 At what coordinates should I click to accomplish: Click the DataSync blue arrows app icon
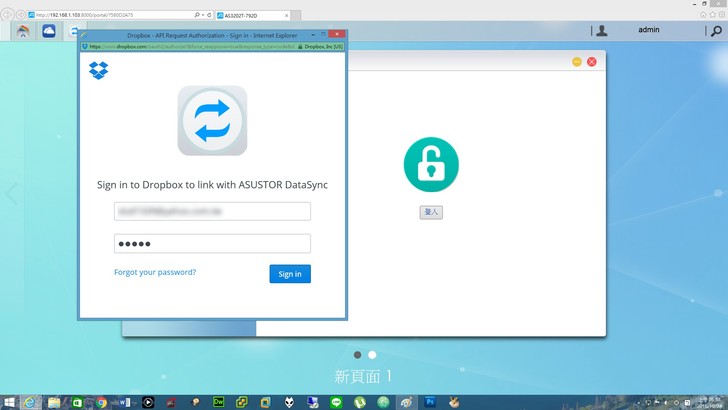[212, 121]
